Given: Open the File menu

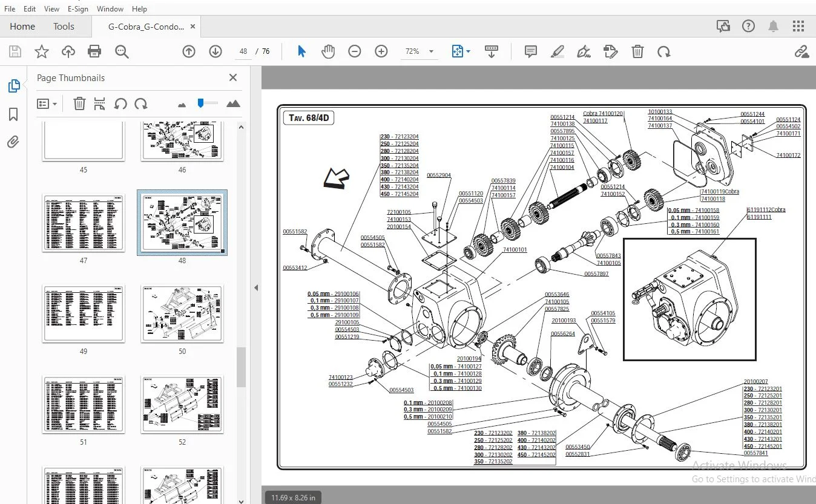Looking at the screenshot, I should pyautogui.click(x=10, y=9).
